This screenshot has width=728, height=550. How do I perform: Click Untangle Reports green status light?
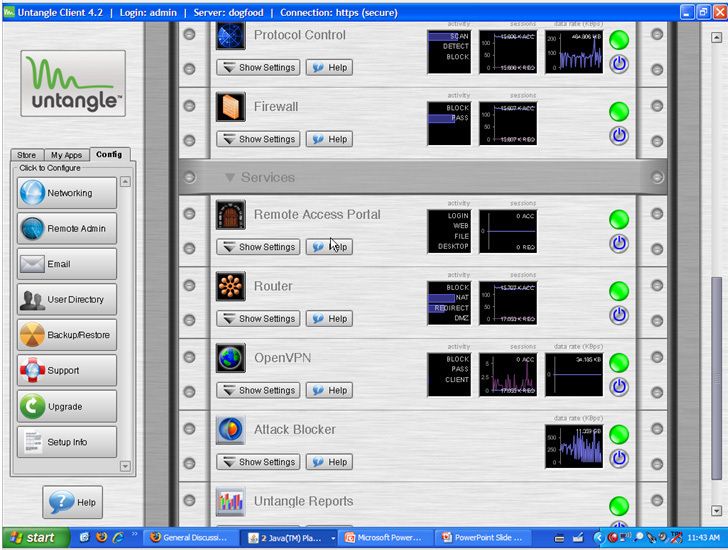click(619, 506)
